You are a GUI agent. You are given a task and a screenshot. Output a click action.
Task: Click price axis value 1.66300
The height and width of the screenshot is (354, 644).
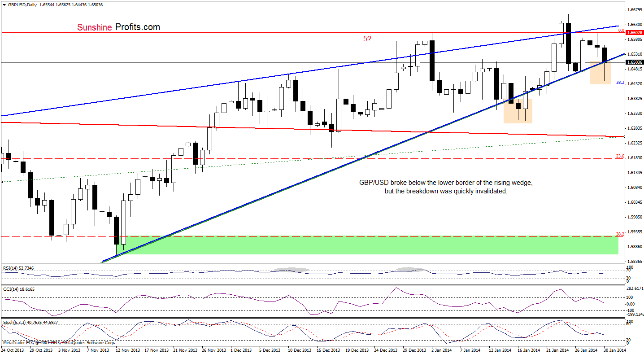pyautogui.click(x=635, y=24)
